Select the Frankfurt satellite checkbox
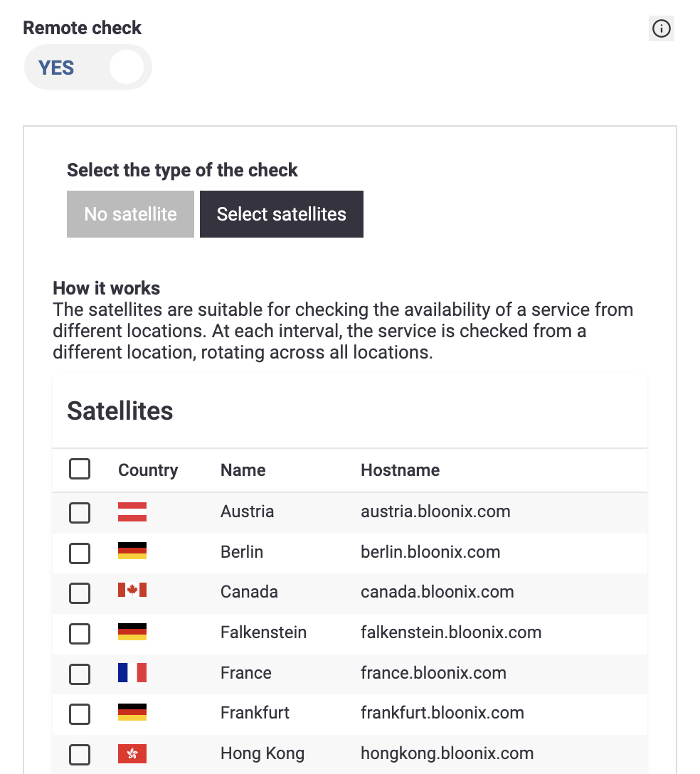This screenshot has width=700, height=774. click(80, 714)
